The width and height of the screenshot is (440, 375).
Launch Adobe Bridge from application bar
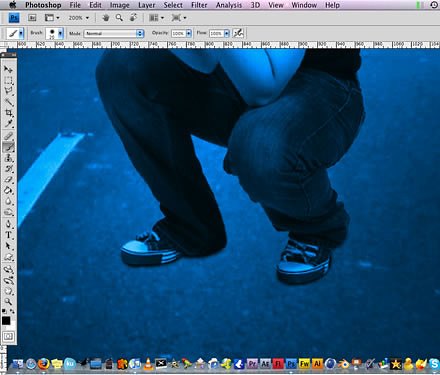point(32,18)
